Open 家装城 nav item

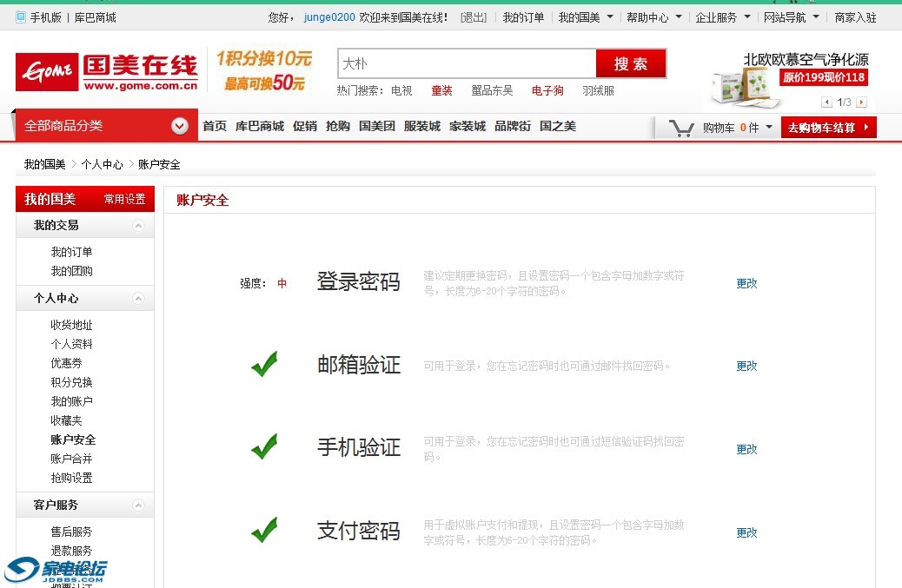468,126
